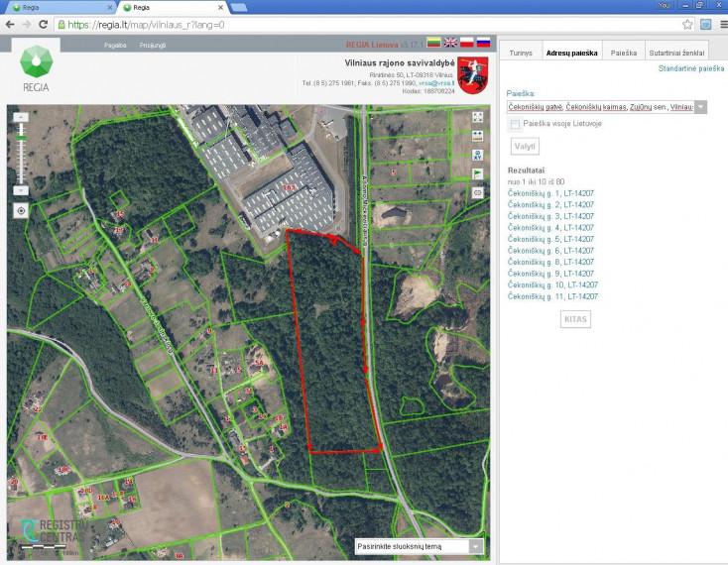Select the Adresų paieška tab
This screenshot has height=565, width=728.
(571, 53)
